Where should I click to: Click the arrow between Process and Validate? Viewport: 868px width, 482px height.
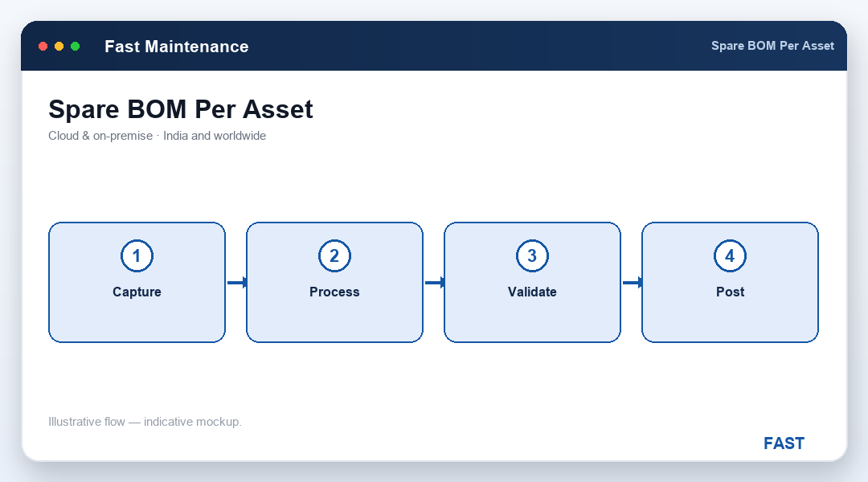(434, 283)
